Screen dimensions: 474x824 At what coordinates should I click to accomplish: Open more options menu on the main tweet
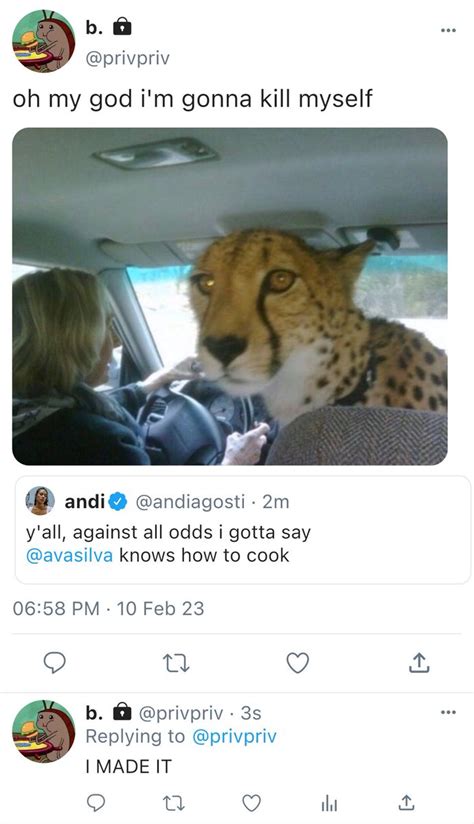coord(448,30)
